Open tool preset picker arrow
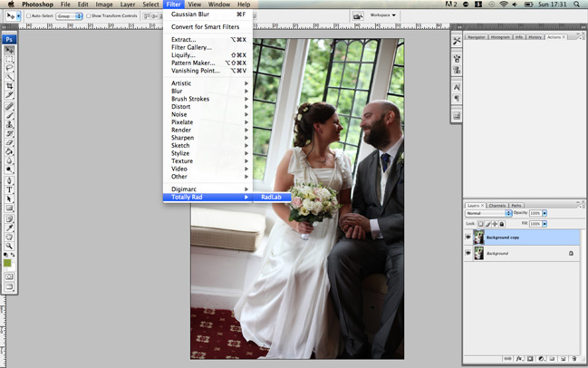This screenshot has width=588, height=368. [18, 16]
